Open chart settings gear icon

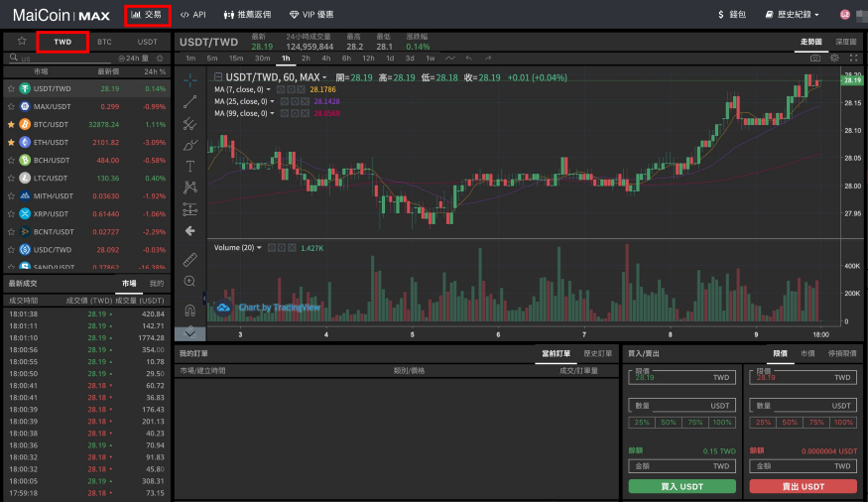(x=834, y=58)
